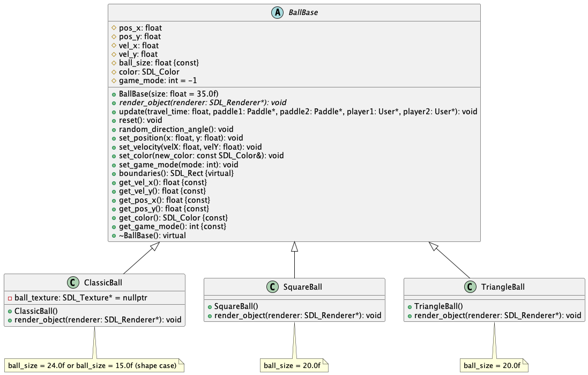Image resolution: width=588 pixels, height=375 pixels.
Task: Click the red private square icon before ball_texture
Action: pos(10,298)
